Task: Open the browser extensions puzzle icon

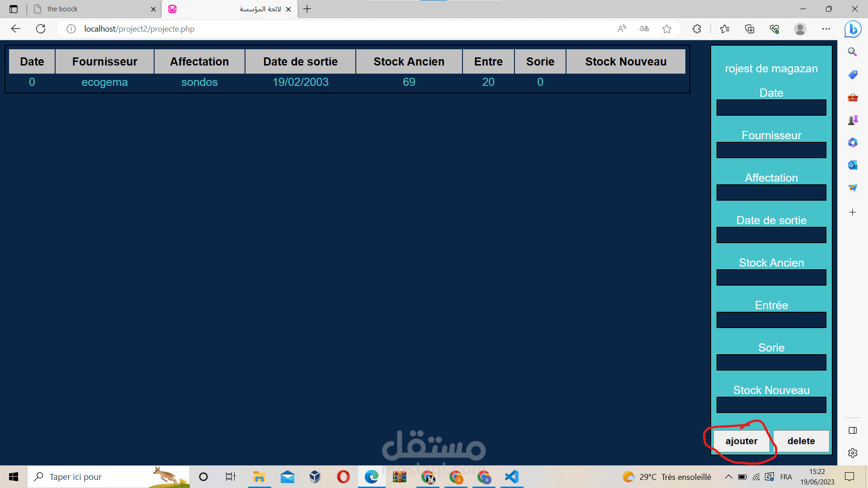Action: point(697,29)
